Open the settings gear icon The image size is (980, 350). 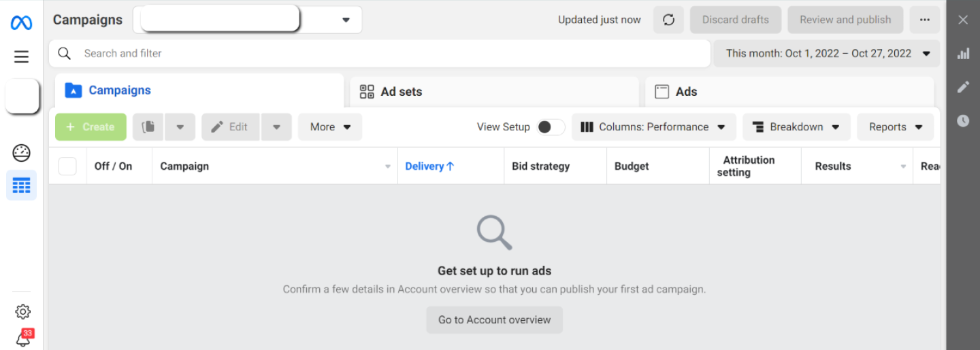point(22,312)
